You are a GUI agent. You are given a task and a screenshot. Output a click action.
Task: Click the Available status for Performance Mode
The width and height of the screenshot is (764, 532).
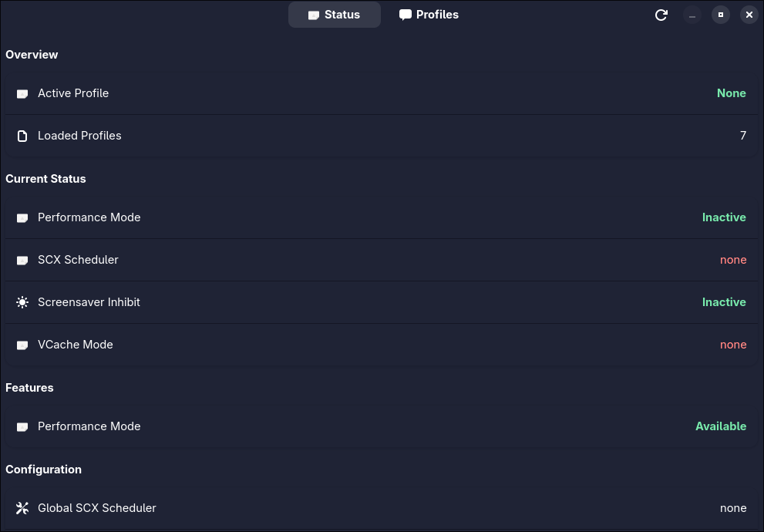tap(721, 426)
